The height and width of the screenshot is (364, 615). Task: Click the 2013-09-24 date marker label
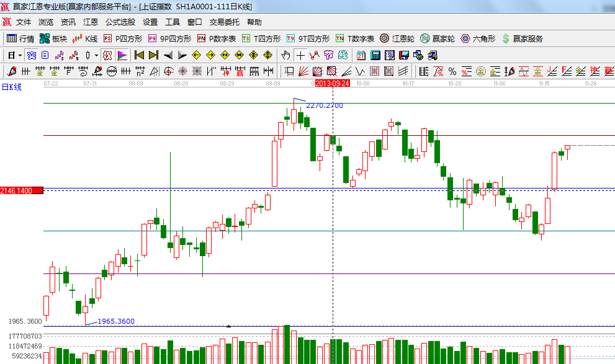click(332, 82)
